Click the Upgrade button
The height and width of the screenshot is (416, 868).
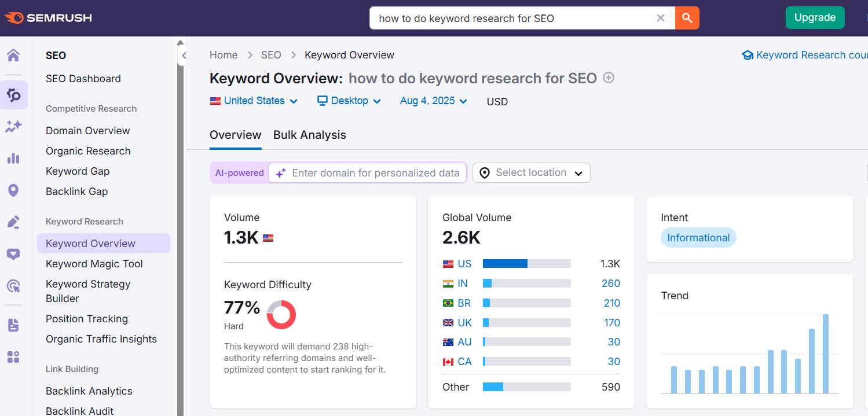(x=815, y=17)
